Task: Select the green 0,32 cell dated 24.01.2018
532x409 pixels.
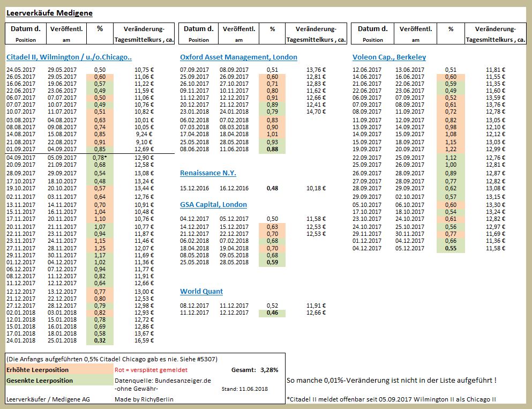Action: (x=99, y=340)
